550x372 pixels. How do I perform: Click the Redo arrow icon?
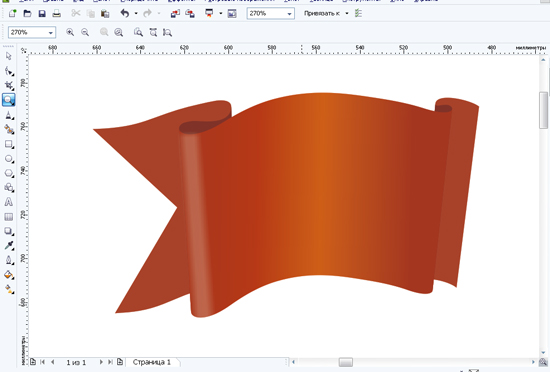tap(147, 13)
